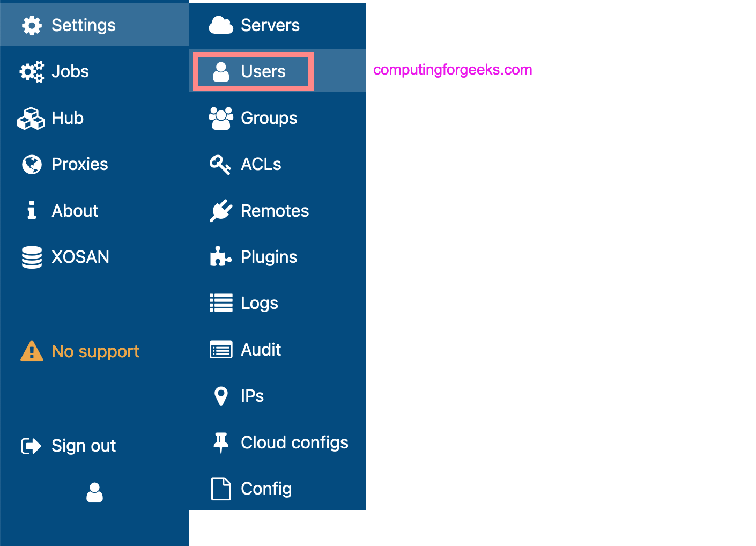
Task: Click Sign out
Action: [x=83, y=445]
